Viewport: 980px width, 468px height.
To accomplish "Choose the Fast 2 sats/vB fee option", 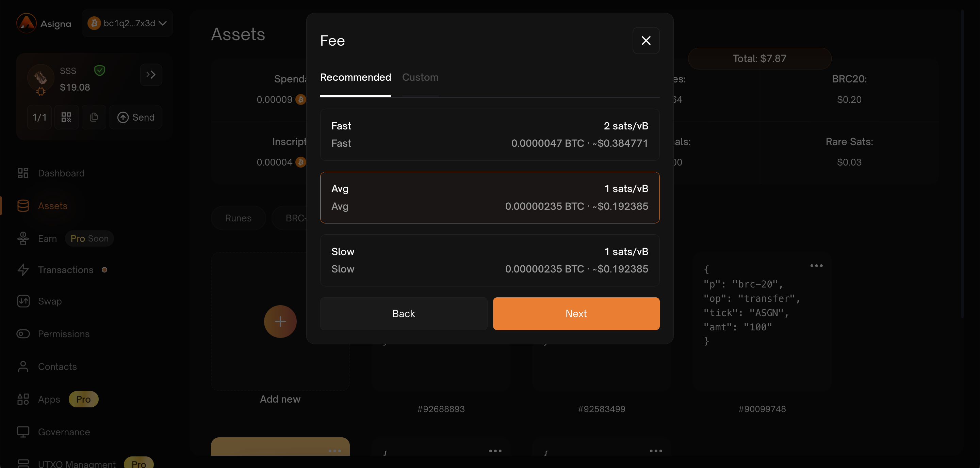I will click(x=489, y=135).
